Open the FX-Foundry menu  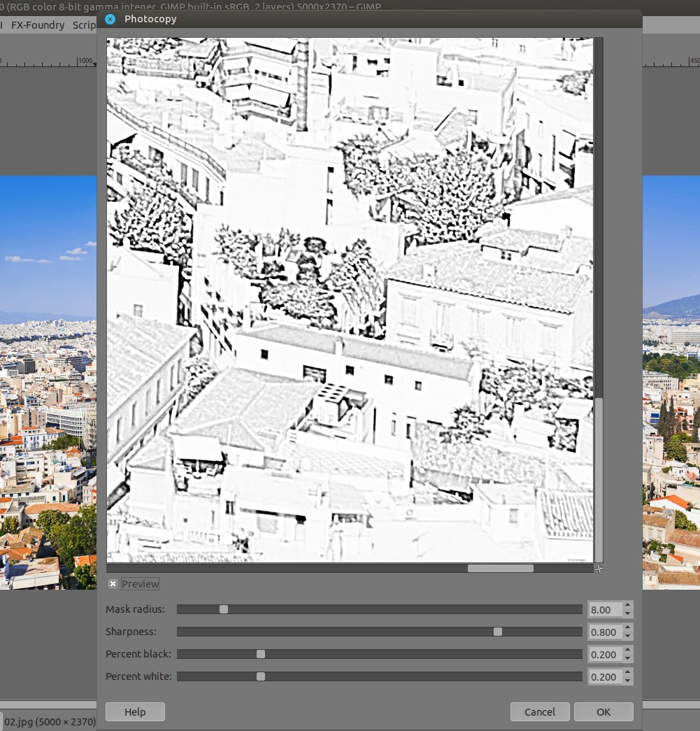pos(38,25)
